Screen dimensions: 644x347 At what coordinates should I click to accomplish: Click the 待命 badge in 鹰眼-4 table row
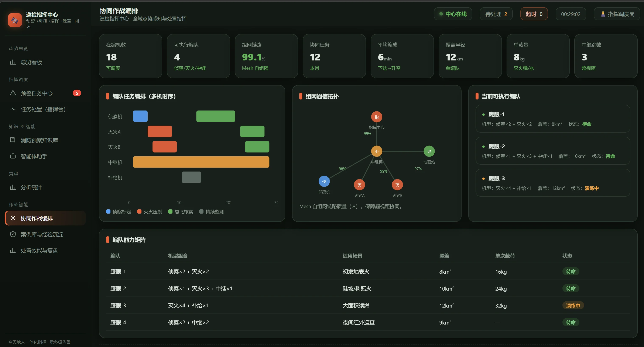pyautogui.click(x=571, y=322)
